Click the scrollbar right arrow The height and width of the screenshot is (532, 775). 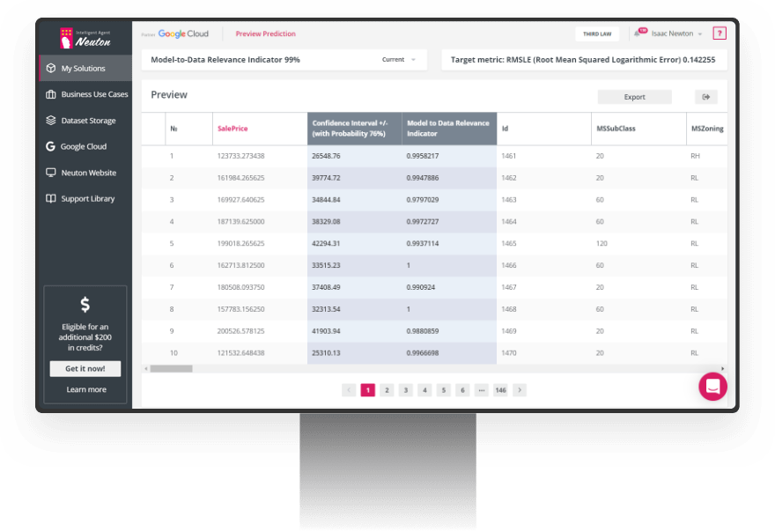tap(723, 369)
